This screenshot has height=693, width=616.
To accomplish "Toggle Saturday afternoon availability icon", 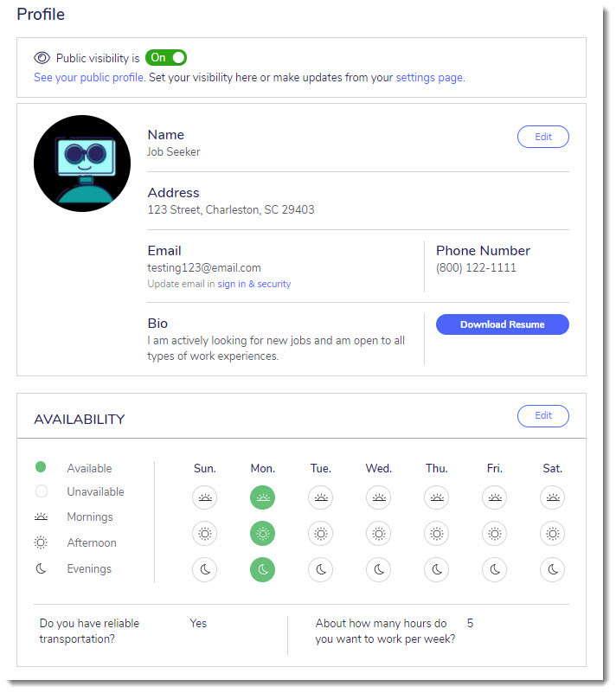I will pos(553,534).
